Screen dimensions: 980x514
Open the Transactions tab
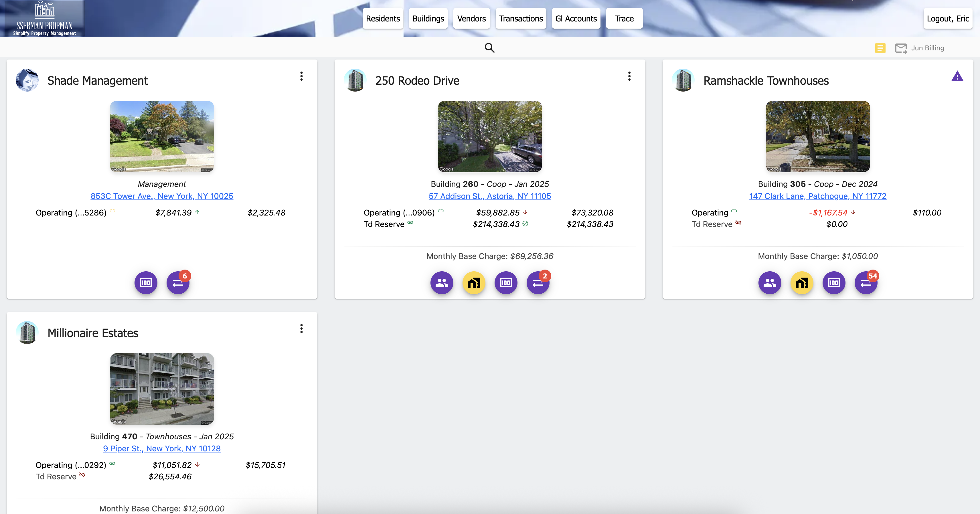coord(521,18)
